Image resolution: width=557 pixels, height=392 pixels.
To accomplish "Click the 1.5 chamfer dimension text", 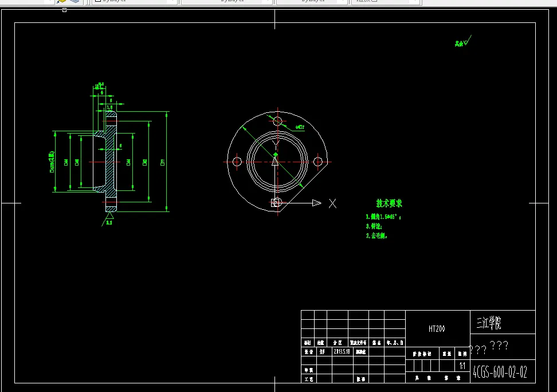I will 109,107.
